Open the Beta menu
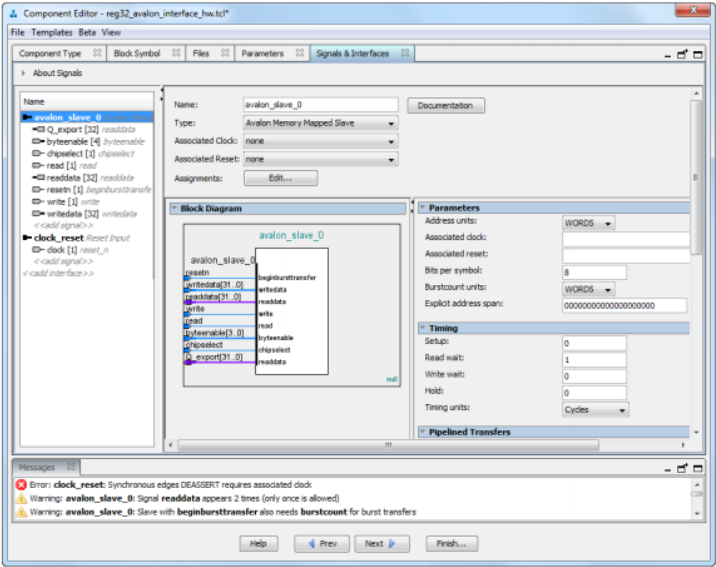The width and height of the screenshot is (716, 567). (87, 32)
